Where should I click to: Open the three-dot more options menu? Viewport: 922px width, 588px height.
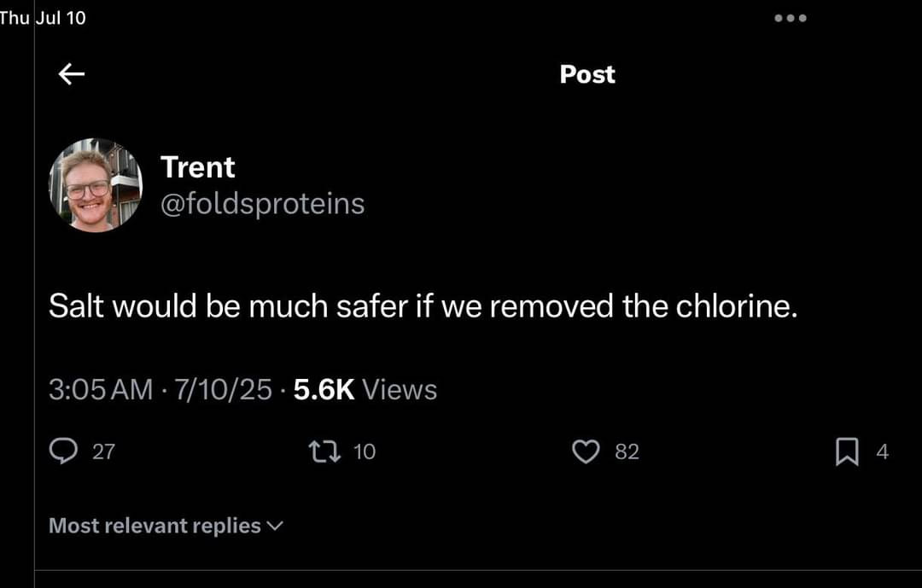coord(791,18)
